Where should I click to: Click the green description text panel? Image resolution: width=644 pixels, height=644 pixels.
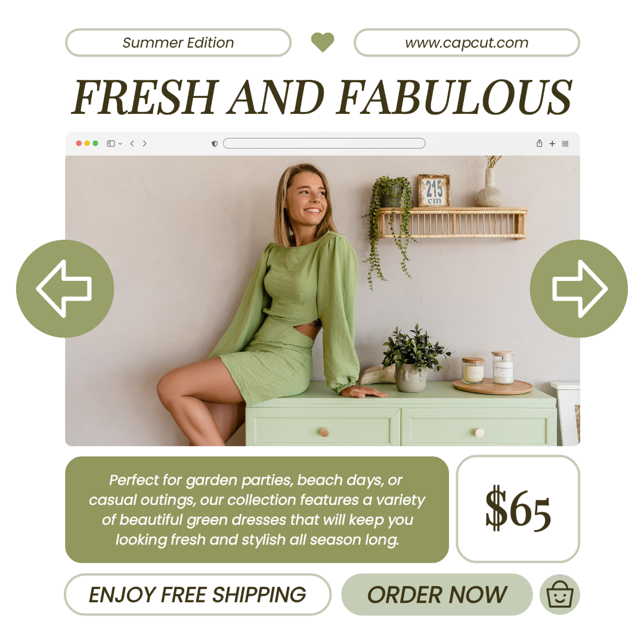pos(256,509)
